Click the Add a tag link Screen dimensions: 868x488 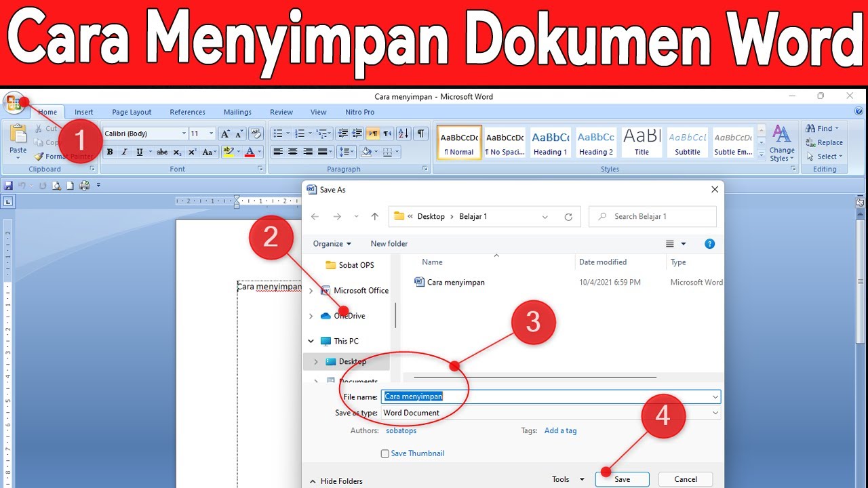(x=560, y=430)
